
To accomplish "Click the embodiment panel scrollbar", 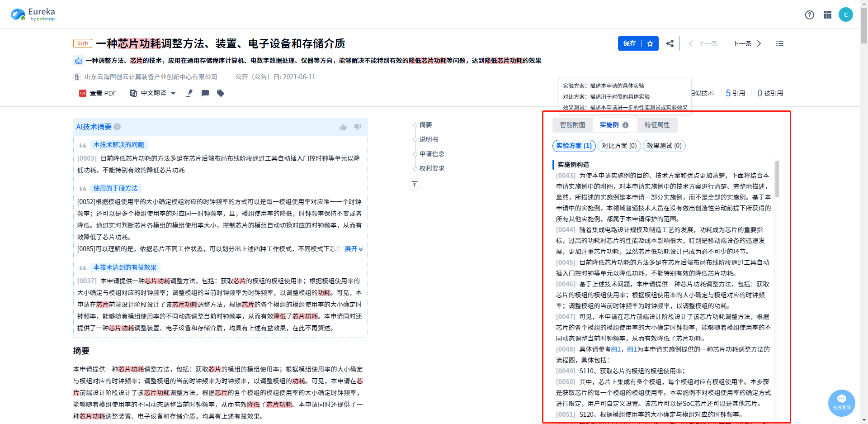I will pyautogui.click(x=777, y=179).
